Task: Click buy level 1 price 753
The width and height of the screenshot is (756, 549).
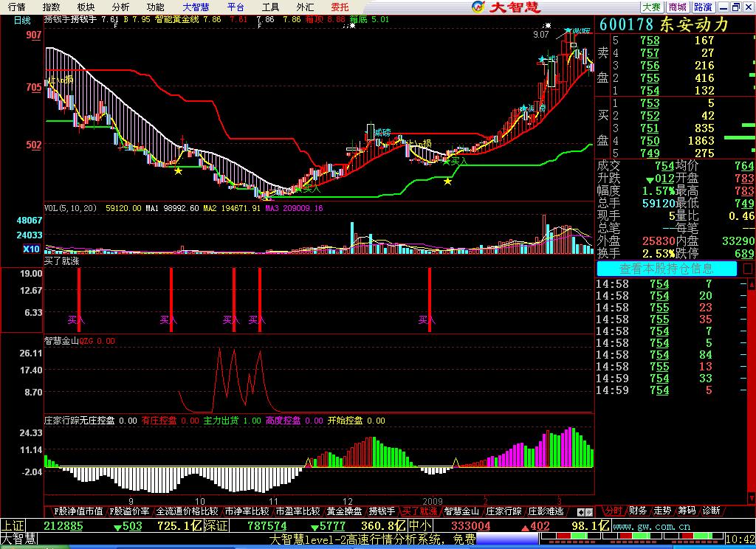Action: [x=650, y=103]
